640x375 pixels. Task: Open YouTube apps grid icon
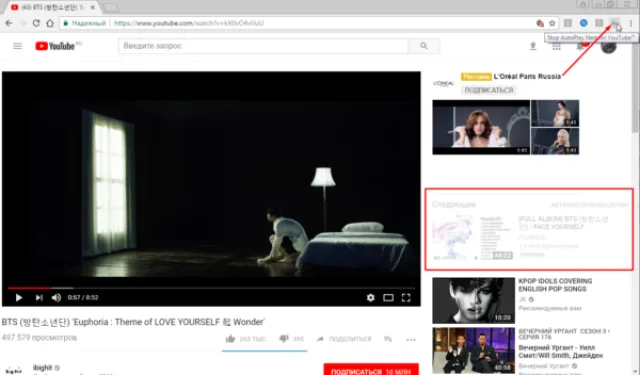point(556,47)
